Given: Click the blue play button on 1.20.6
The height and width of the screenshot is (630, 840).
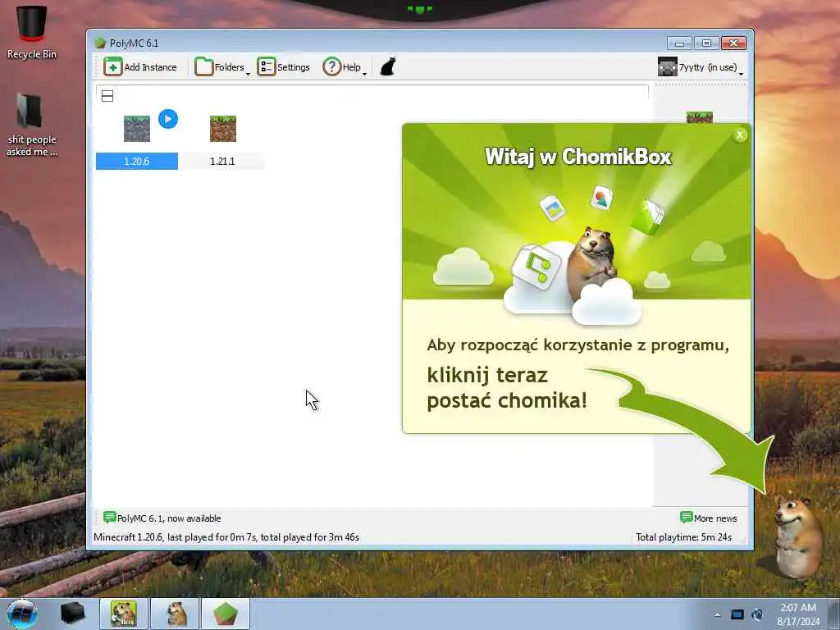Looking at the screenshot, I should tap(168, 119).
